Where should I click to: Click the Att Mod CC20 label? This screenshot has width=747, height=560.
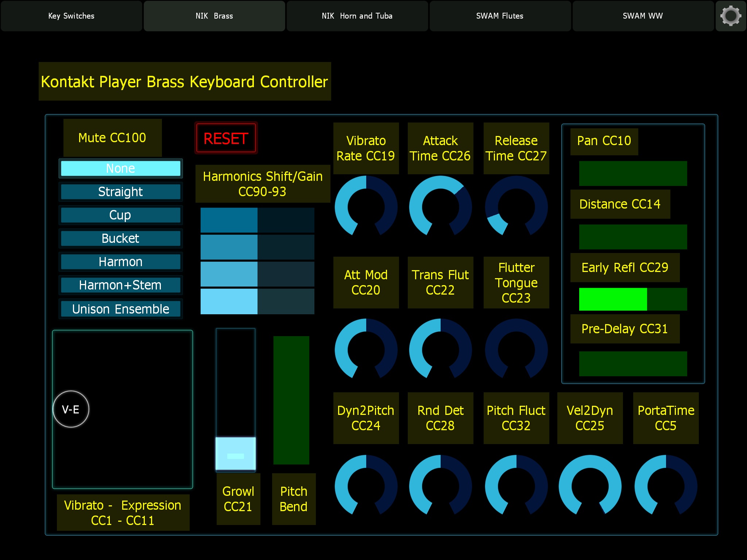tap(366, 283)
